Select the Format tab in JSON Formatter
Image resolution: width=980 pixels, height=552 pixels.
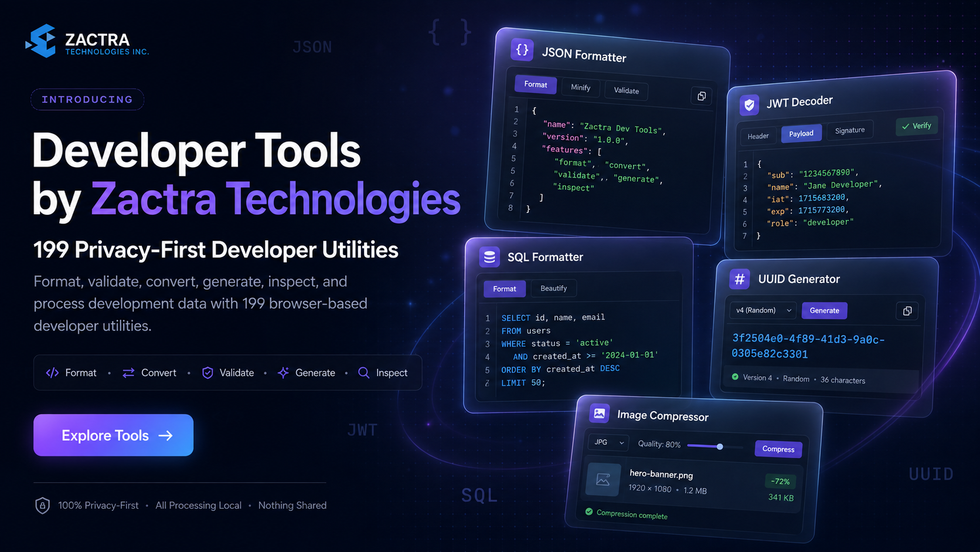pos(536,84)
